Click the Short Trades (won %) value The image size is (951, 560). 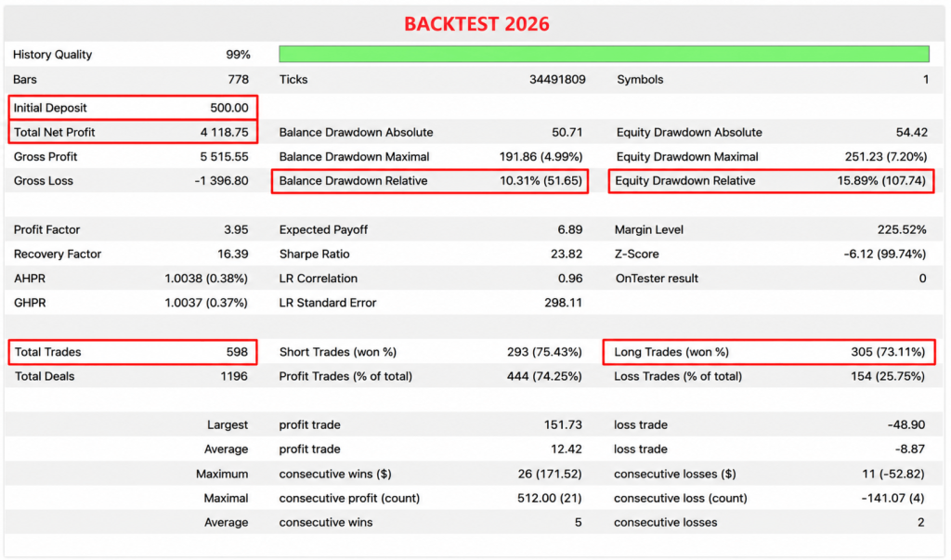click(x=544, y=352)
